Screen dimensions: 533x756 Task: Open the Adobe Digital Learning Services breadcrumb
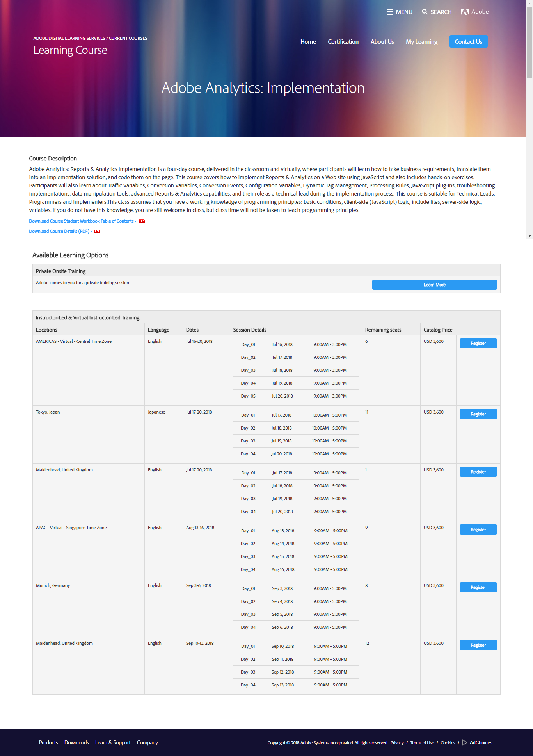69,38
